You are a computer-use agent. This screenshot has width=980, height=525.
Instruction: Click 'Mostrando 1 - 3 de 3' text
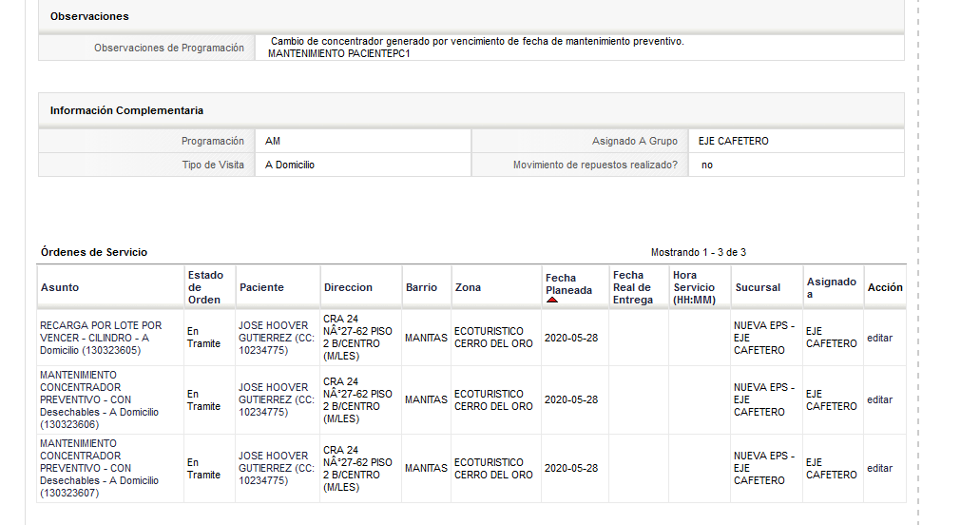pyautogui.click(x=698, y=252)
